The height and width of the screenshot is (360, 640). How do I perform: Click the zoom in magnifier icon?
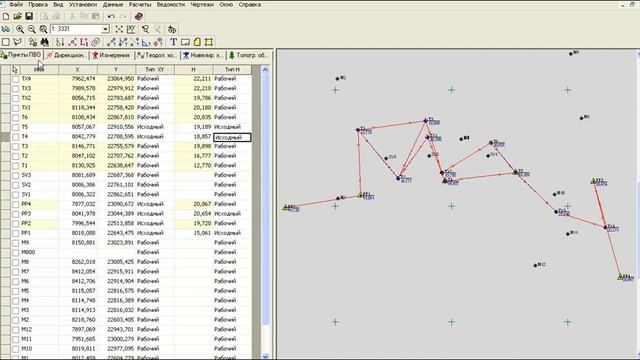coord(20,29)
